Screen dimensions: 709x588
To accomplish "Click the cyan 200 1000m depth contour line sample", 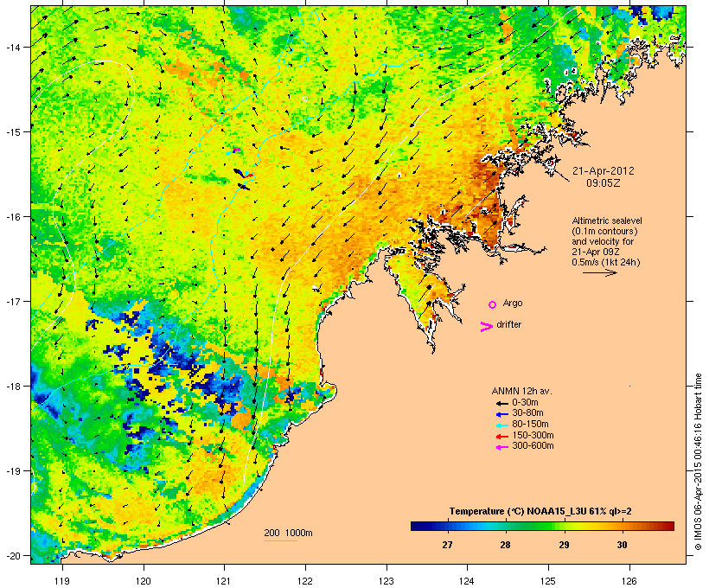I will point(281,540).
